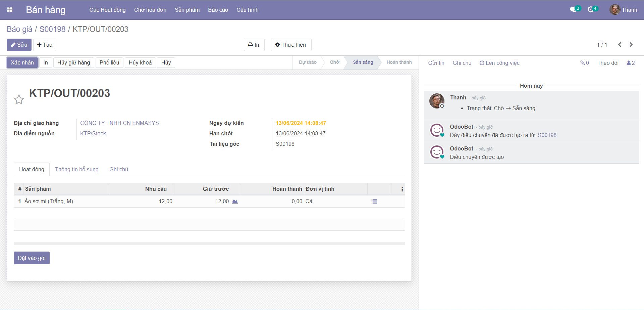Go to previous record arrow
644x310 pixels.
(x=620, y=45)
